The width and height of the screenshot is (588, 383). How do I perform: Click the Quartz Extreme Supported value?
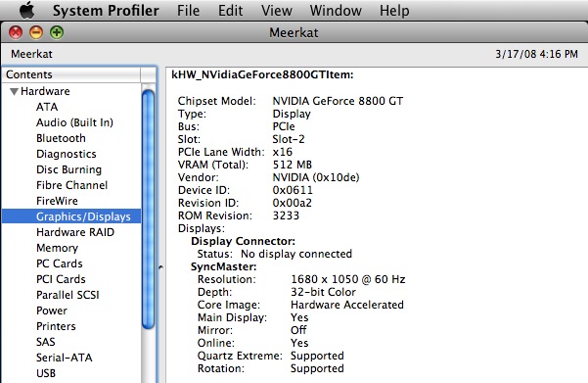[317, 356]
